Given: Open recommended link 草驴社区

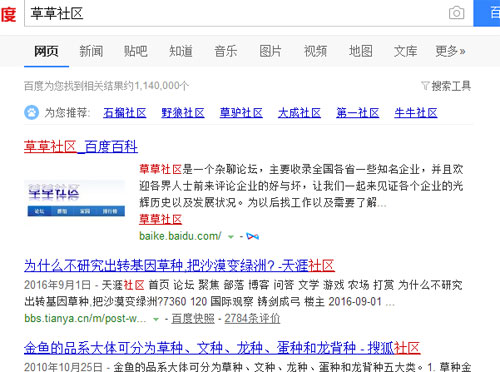Looking at the screenshot, I should coord(241,113).
